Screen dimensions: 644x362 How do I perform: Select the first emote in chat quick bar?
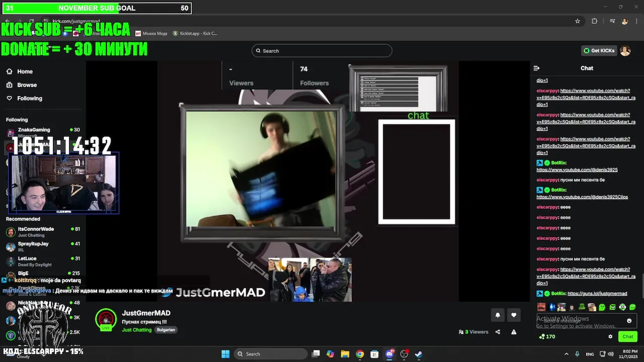541,307
